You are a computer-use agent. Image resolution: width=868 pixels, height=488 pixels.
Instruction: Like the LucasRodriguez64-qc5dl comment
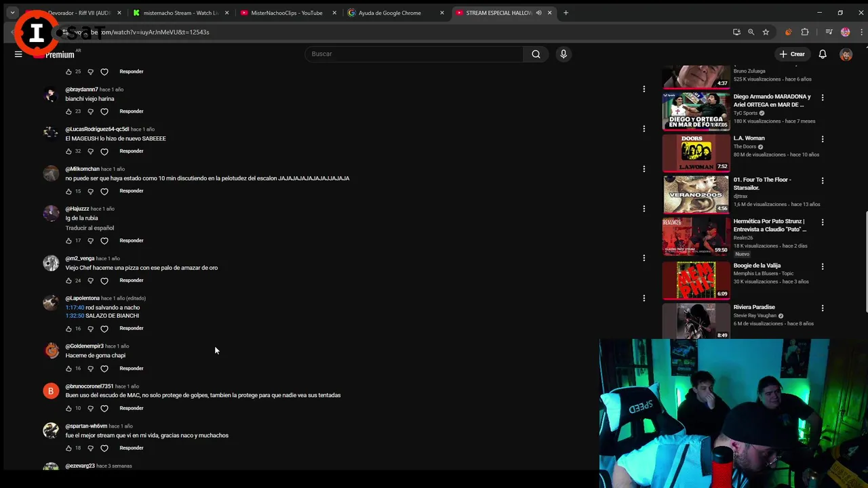click(x=68, y=151)
